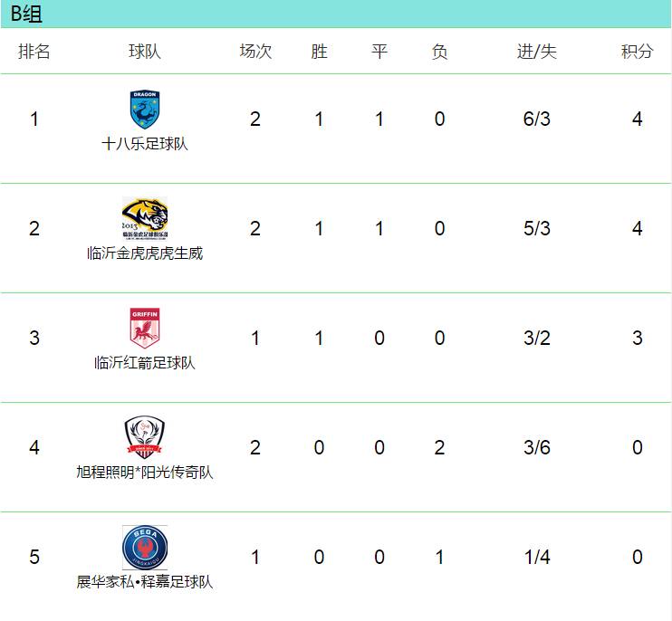Click the yellow tiger team logo
Screen dimensions: 672x621
(x=145, y=218)
